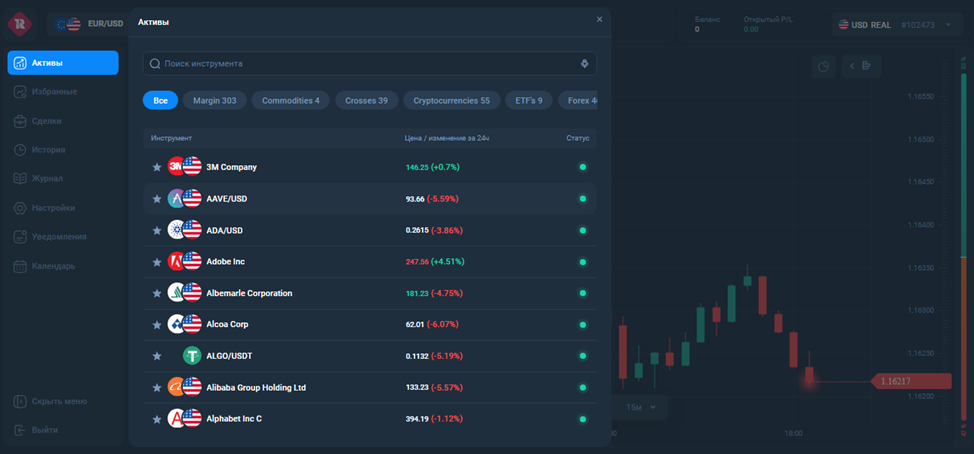
Task: Click the 3M Company green status dot
Action: pyautogui.click(x=583, y=167)
